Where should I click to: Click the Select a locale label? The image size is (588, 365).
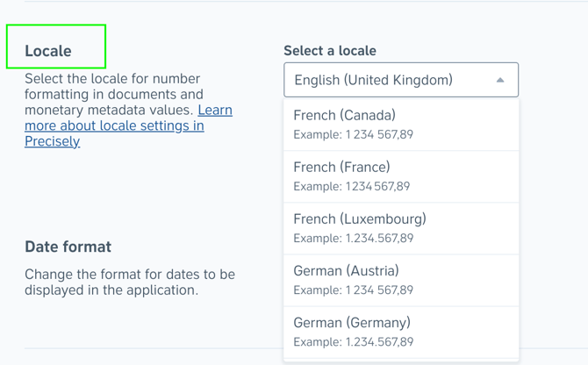330,51
